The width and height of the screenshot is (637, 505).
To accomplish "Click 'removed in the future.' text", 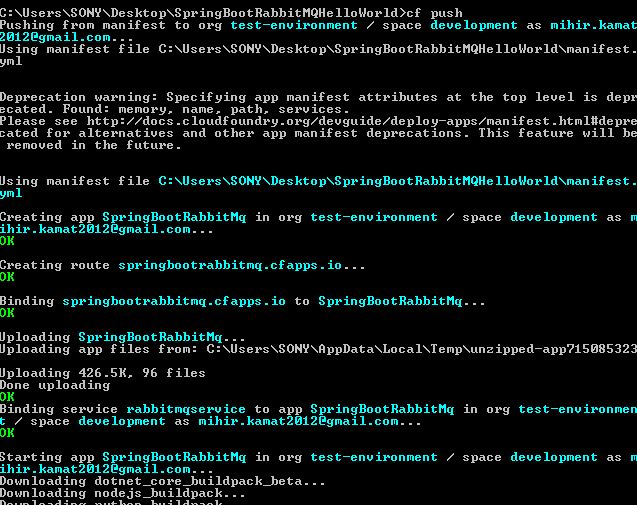I will [x=94, y=145].
